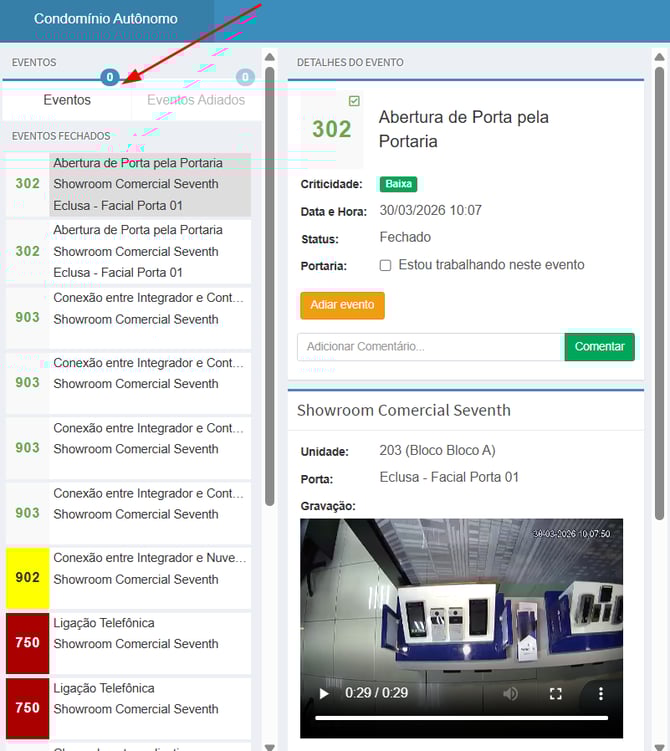Click the Adiar evento button
Screen dimensions: 670x751
(x=342, y=305)
